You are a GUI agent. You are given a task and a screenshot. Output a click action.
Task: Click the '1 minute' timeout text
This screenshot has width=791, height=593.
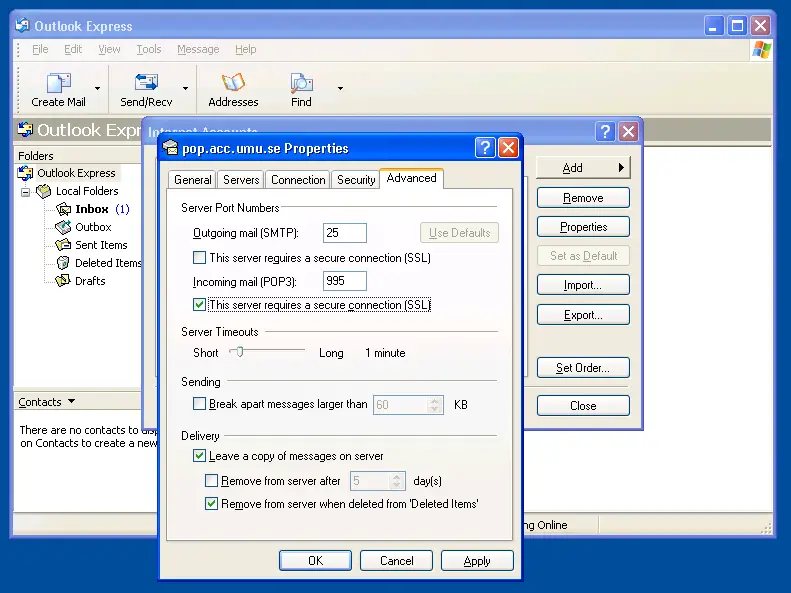(385, 353)
